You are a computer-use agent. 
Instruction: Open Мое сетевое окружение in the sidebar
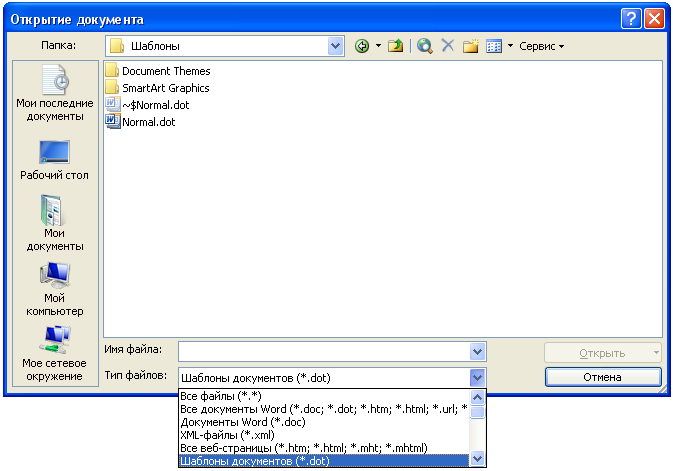click(55, 353)
